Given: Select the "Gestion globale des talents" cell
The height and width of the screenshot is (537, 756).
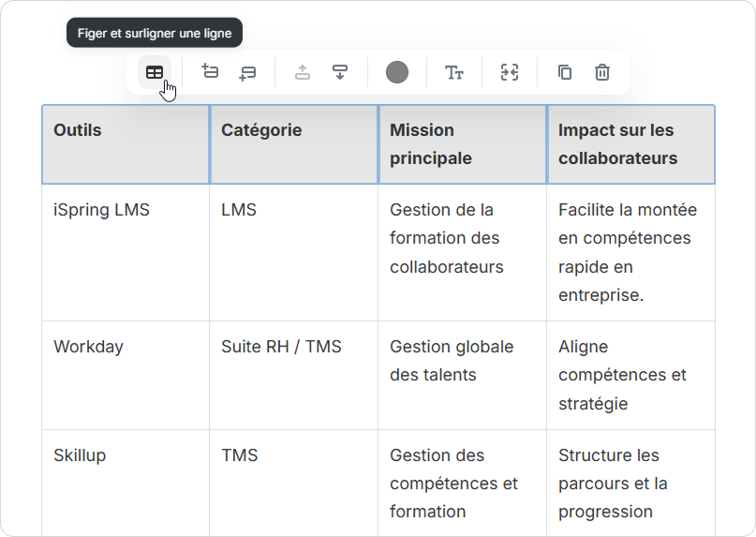Looking at the screenshot, I should (462, 375).
